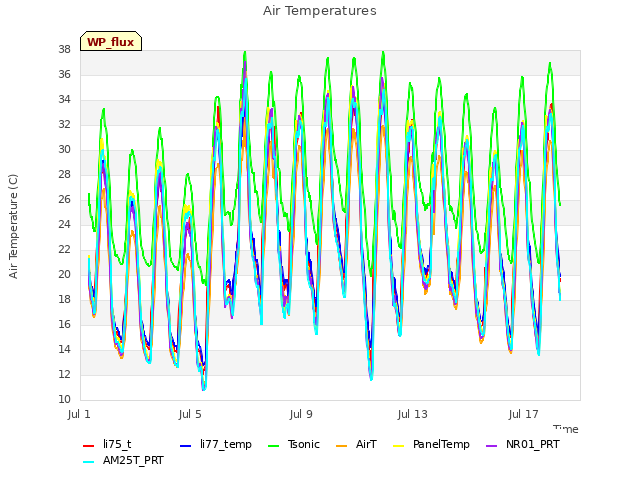This screenshot has width=640, height=480.
Task: Click the cyan AM25T_PRT legend swatch
Action: [89, 462]
